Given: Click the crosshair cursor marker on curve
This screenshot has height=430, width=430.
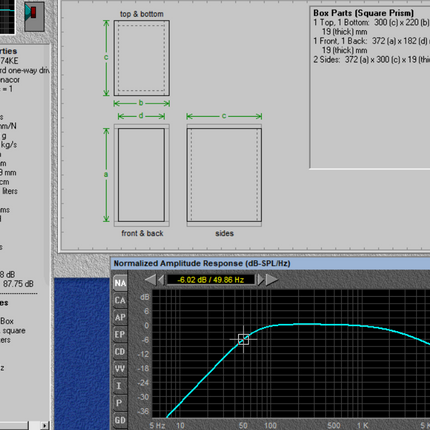Looking at the screenshot, I should click(243, 340).
